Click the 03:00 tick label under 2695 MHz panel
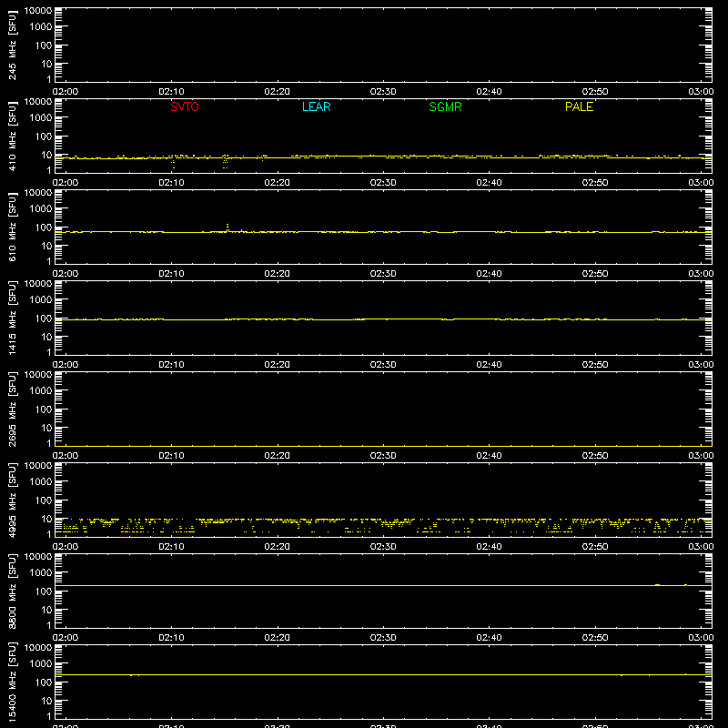Viewport: 728px width, 728px height. (701, 456)
